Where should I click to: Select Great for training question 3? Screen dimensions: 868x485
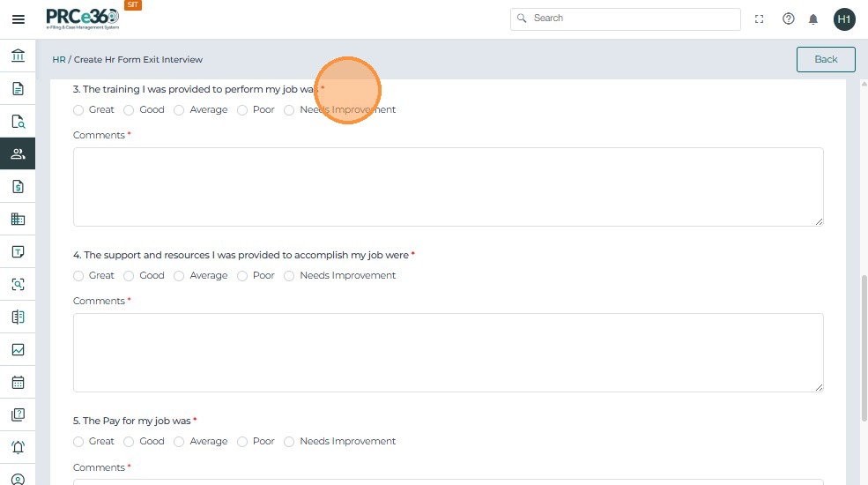(78, 110)
